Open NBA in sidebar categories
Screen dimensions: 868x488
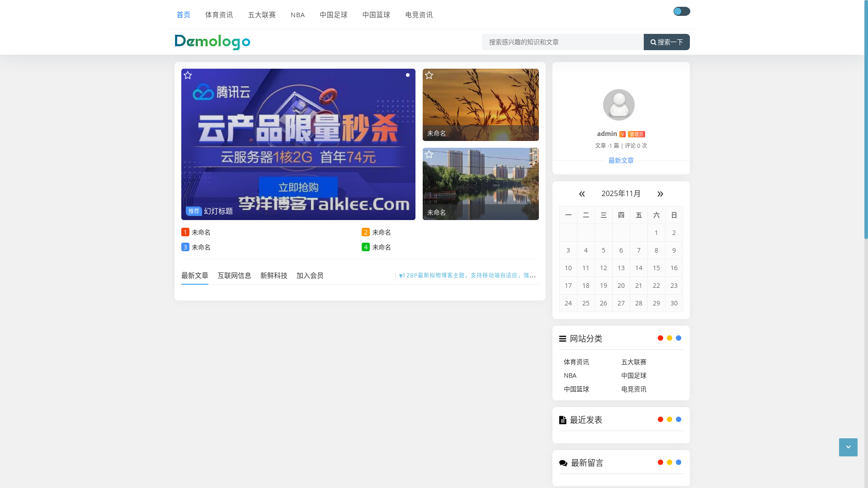(x=570, y=375)
